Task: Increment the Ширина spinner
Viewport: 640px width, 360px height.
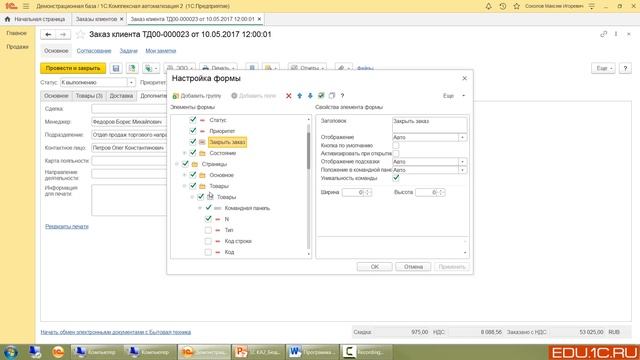Action: point(369,190)
